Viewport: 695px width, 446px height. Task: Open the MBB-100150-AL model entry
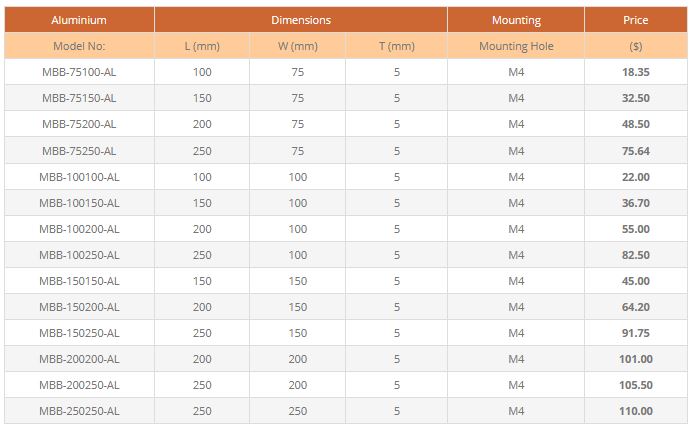[x=79, y=203]
